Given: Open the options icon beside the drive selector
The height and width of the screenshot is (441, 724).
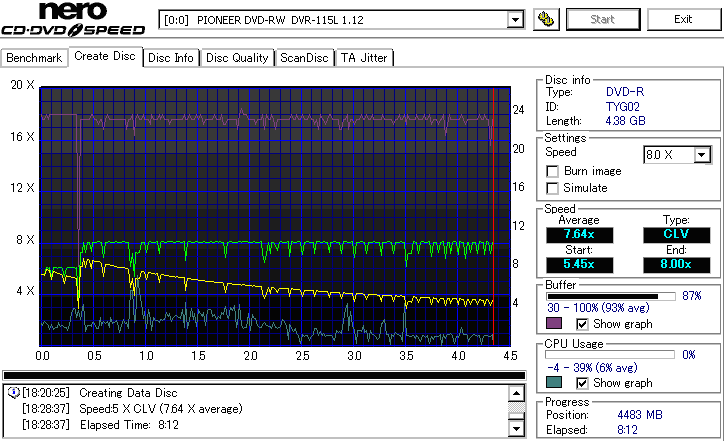Looking at the screenshot, I should pos(545,19).
